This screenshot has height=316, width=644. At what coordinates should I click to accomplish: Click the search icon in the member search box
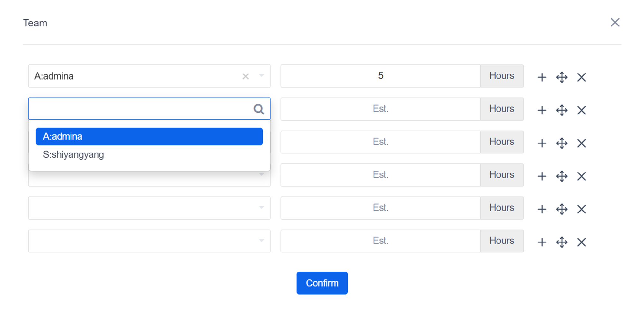click(259, 109)
